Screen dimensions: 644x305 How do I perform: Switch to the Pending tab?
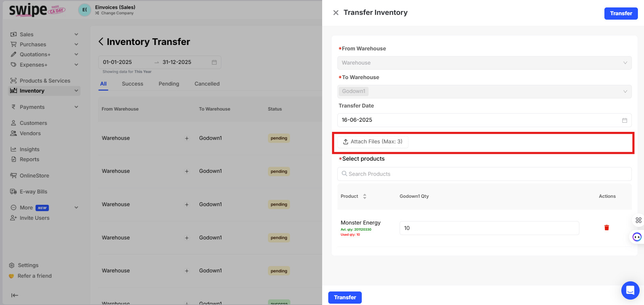(169, 84)
